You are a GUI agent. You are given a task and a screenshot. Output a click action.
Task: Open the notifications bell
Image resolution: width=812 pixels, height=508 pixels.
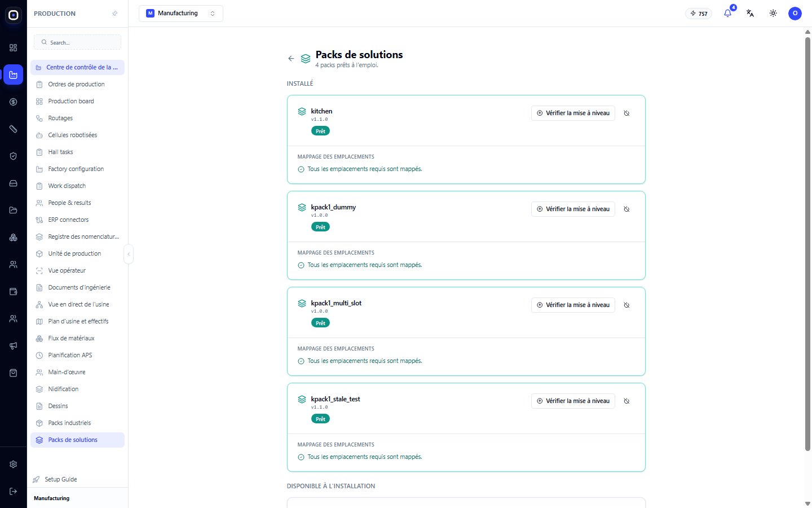pos(728,13)
